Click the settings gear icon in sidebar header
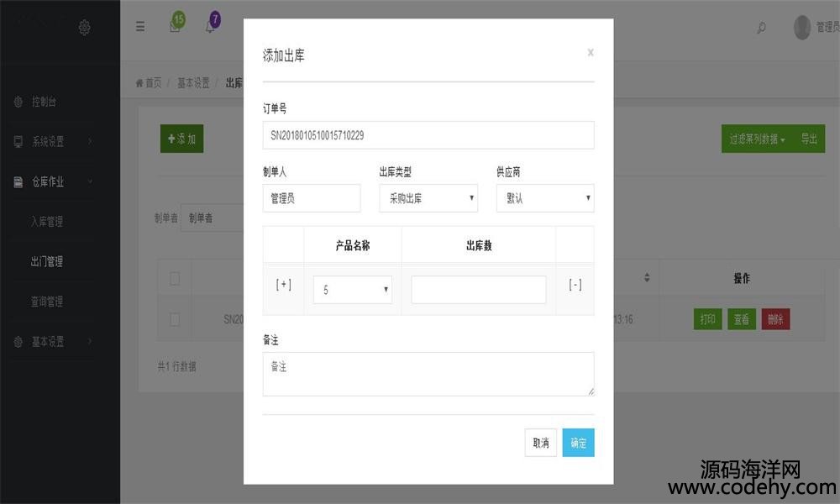This screenshot has height=504, width=840. [84, 28]
